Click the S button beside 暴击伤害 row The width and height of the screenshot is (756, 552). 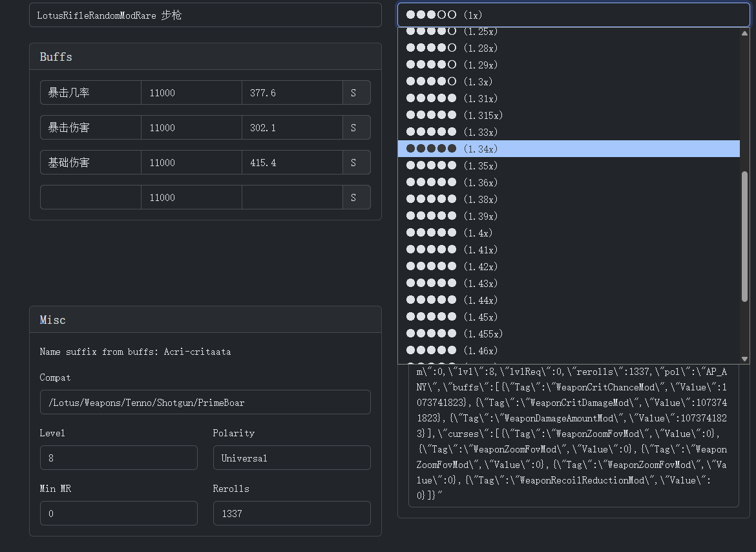tap(356, 127)
